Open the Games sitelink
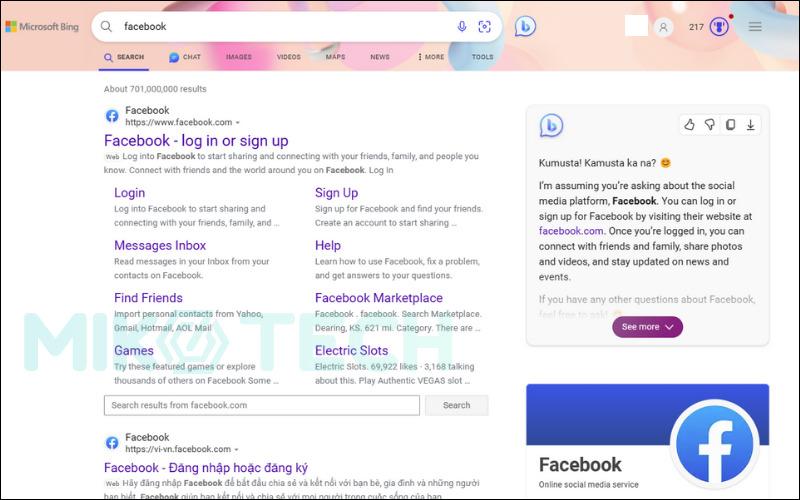 (x=134, y=351)
